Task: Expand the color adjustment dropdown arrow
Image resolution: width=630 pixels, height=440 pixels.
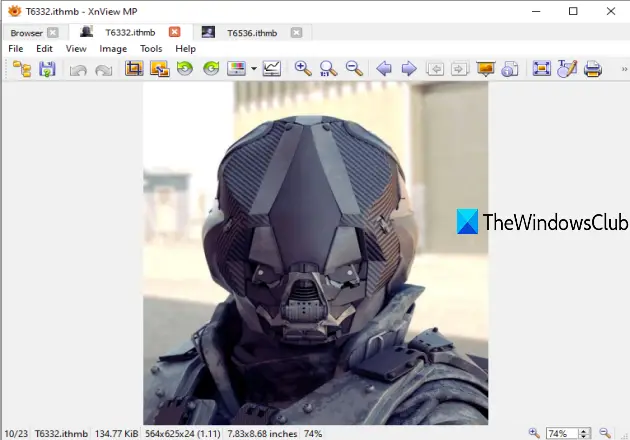Action: [254, 69]
